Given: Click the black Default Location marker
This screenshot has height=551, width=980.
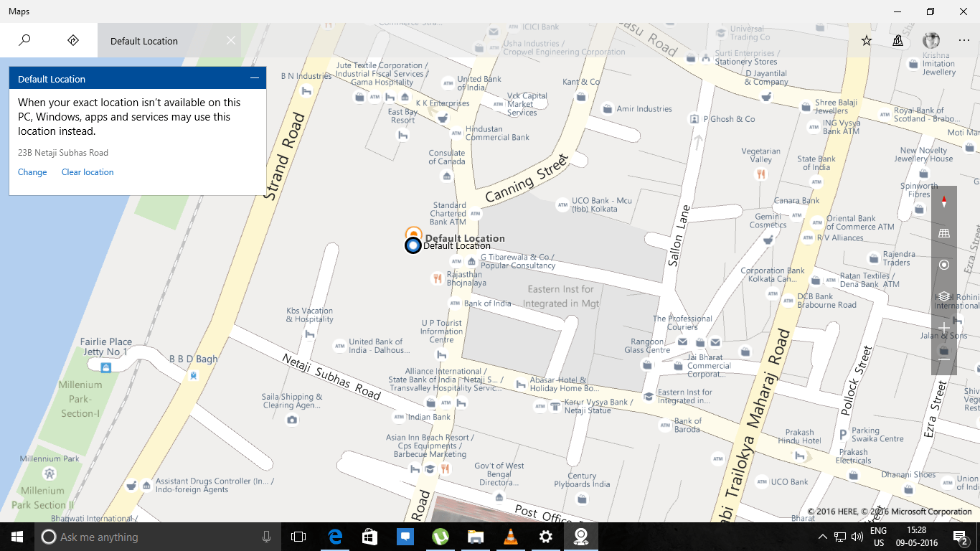Looking at the screenshot, I should (x=413, y=245).
